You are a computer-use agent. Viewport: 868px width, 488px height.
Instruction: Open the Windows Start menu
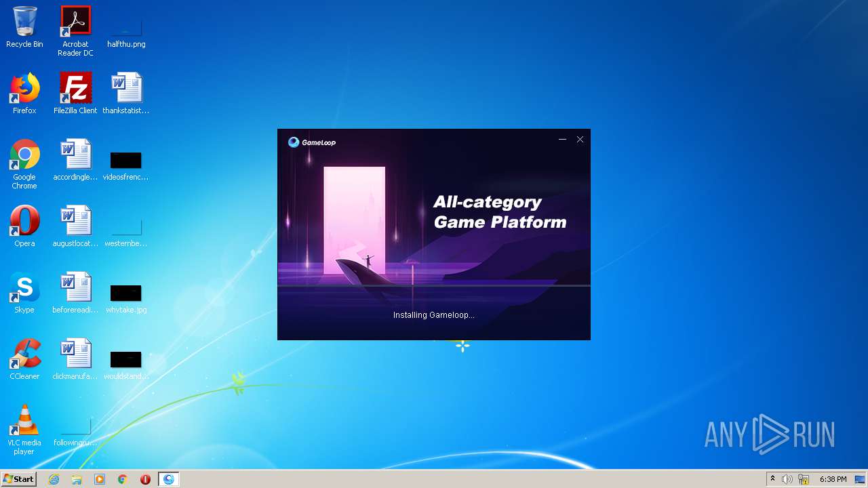18,479
